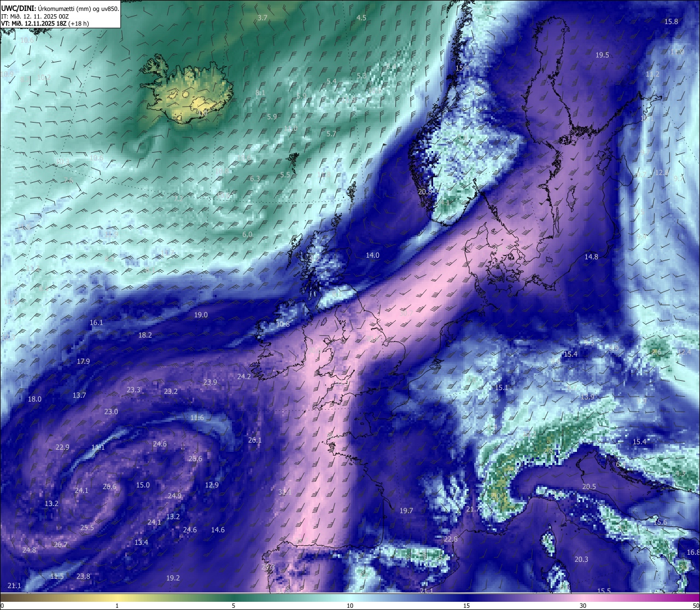
Task: Click the '13.7' value in the Atlantic
Action: 79,396
